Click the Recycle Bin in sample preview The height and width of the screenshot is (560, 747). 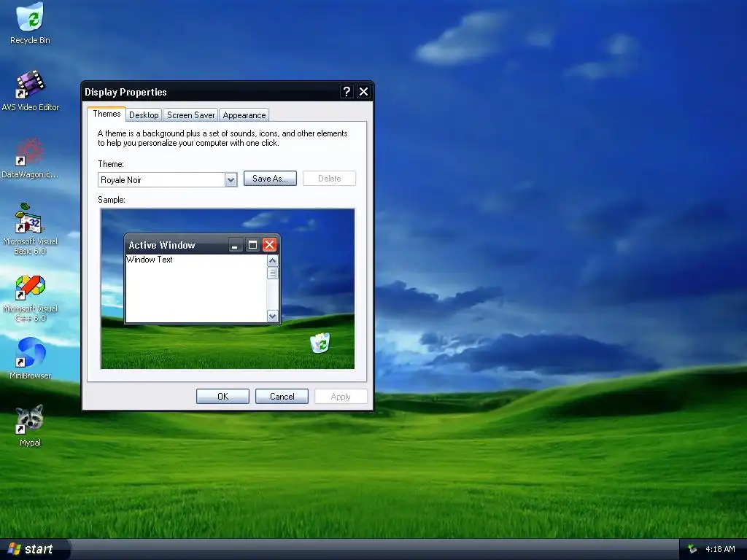pos(320,343)
